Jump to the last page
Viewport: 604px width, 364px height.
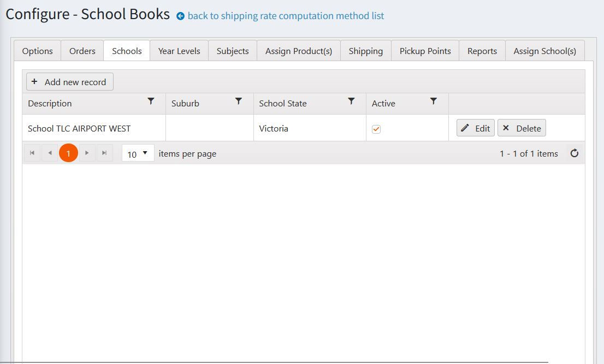pyautogui.click(x=104, y=153)
